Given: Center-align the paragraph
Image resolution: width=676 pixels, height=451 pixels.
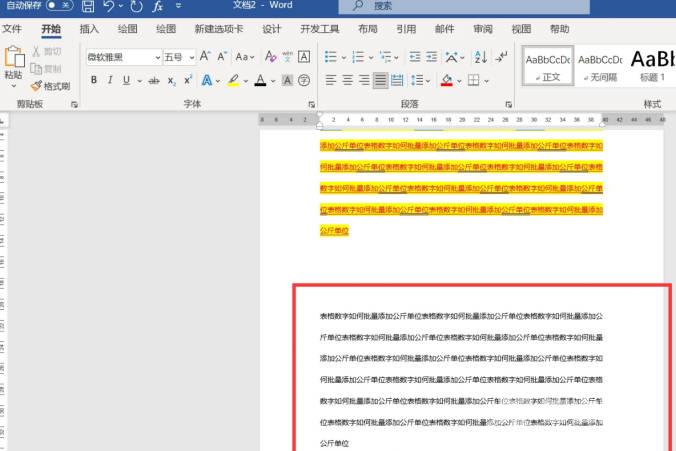Looking at the screenshot, I should click(x=348, y=80).
